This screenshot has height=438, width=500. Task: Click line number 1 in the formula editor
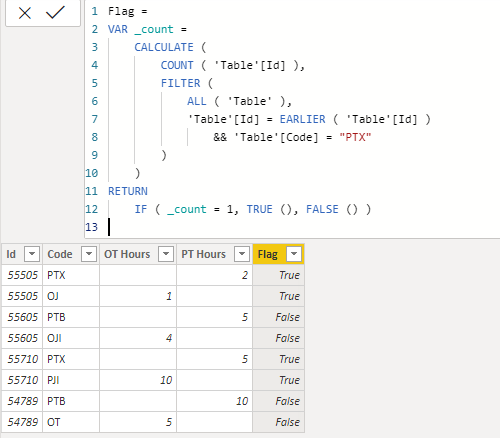click(95, 11)
